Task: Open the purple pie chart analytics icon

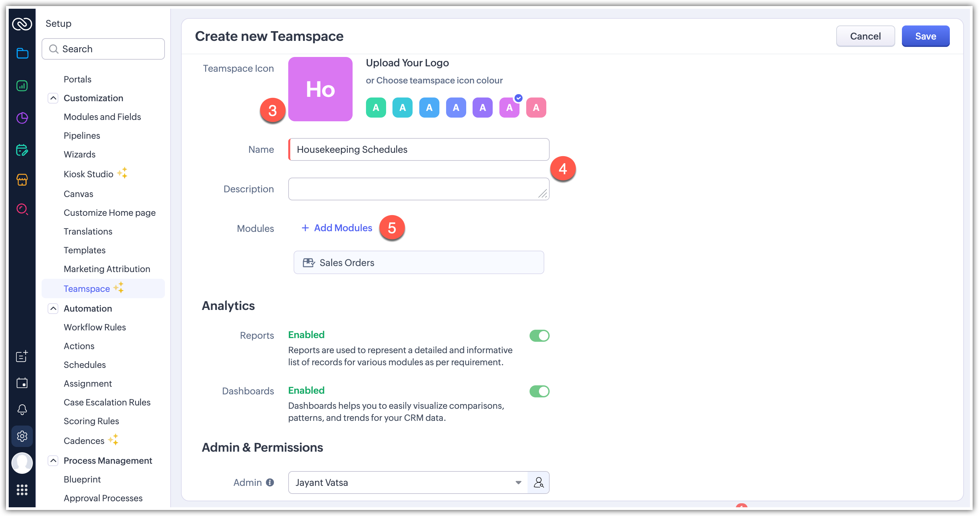Action: [22, 118]
